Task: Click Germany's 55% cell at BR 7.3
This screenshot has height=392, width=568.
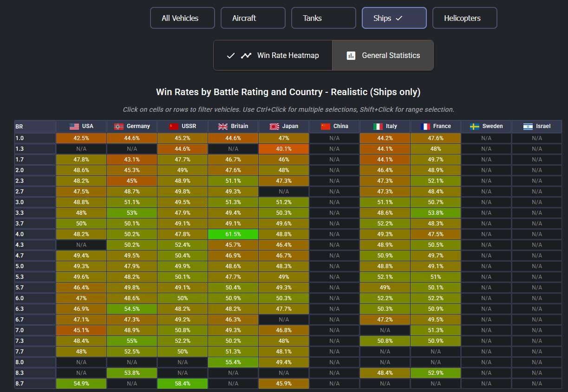Action: [x=132, y=341]
